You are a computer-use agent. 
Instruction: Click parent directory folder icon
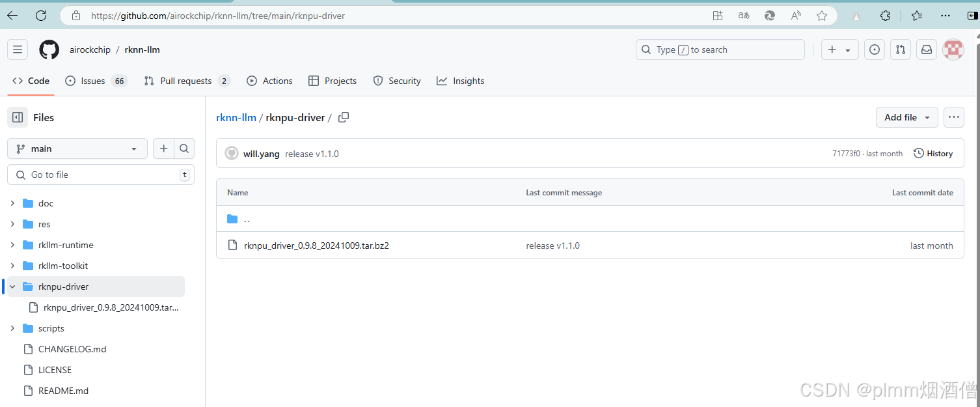232,219
